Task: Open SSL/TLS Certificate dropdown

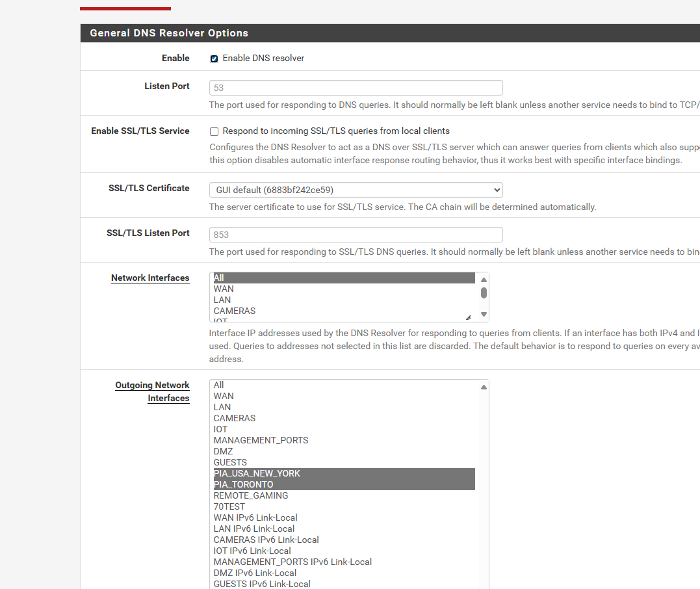Action: (x=356, y=190)
